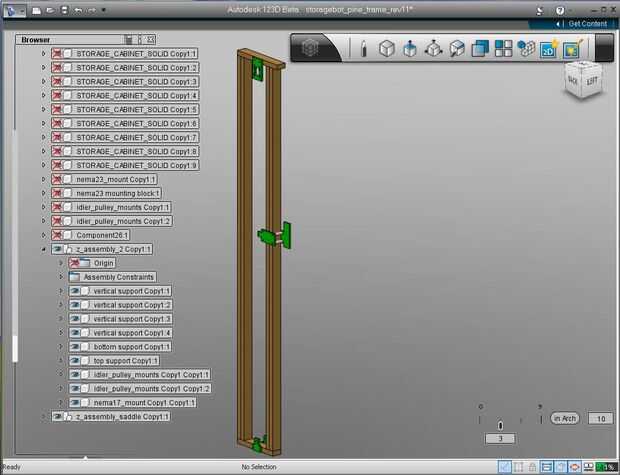Select STORAGE_CABINET_SOLID Copy1:7 row
The width and height of the screenshot is (620, 475).
(125, 137)
